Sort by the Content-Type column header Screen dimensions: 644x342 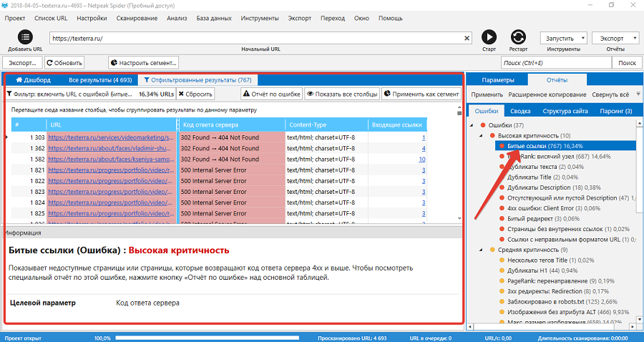point(327,124)
